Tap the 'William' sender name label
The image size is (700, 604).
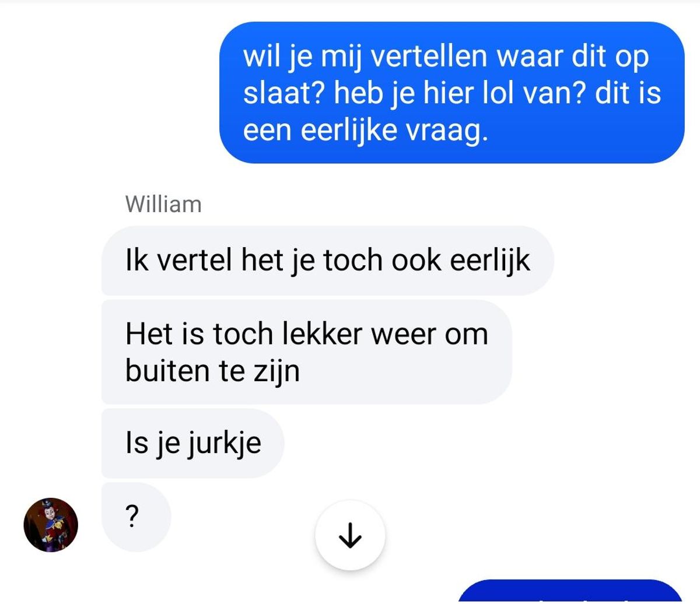tap(163, 205)
